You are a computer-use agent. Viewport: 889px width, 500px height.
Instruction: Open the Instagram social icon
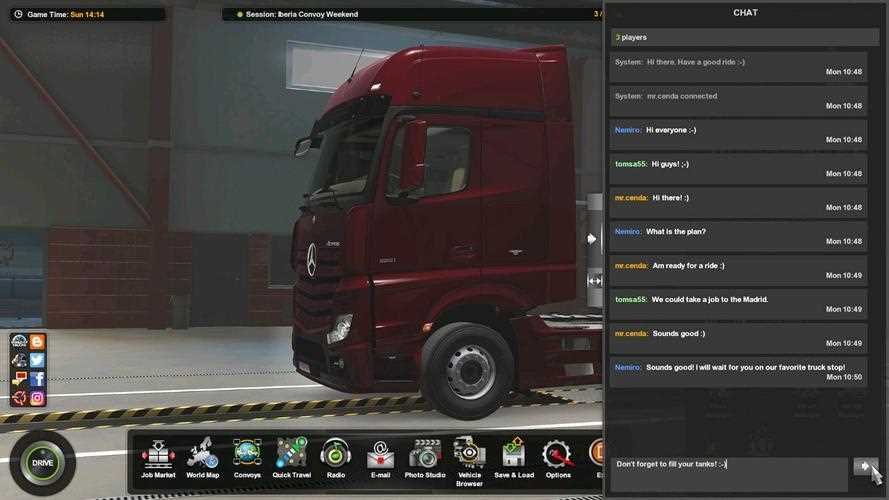[x=37, y=398]
